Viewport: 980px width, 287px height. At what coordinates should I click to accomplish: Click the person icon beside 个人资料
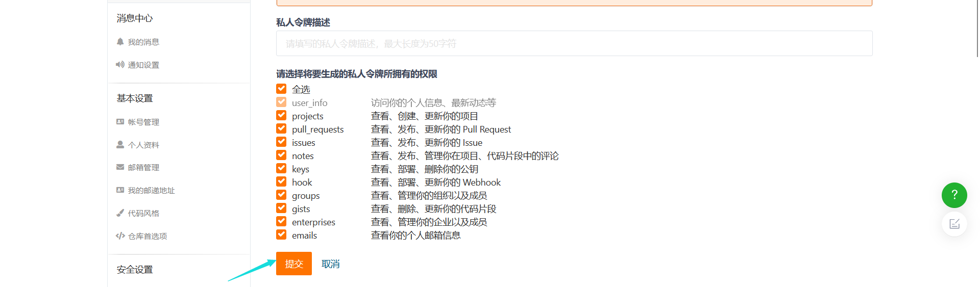[120, 145]
